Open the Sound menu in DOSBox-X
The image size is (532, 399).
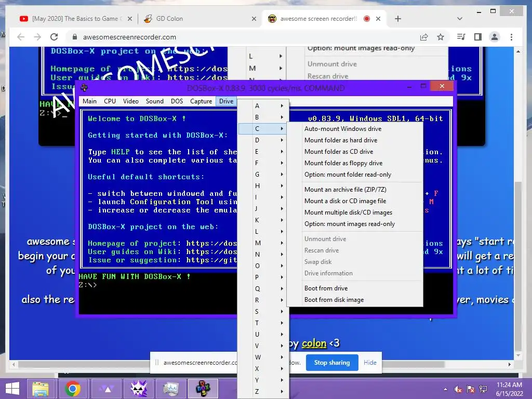click(155, 101)
